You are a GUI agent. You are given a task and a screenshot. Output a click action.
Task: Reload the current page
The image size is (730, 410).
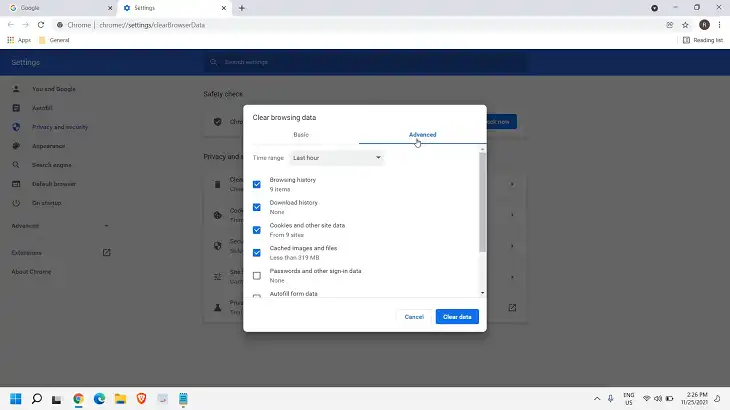(x=41, y=25)
